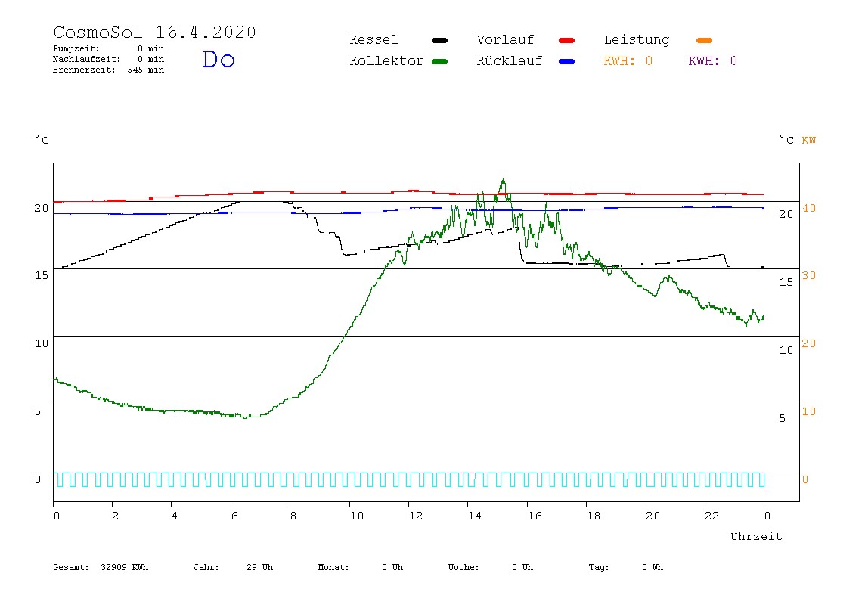Click the '18' hour tick label

pyautogui.click(x=593, y=516)
